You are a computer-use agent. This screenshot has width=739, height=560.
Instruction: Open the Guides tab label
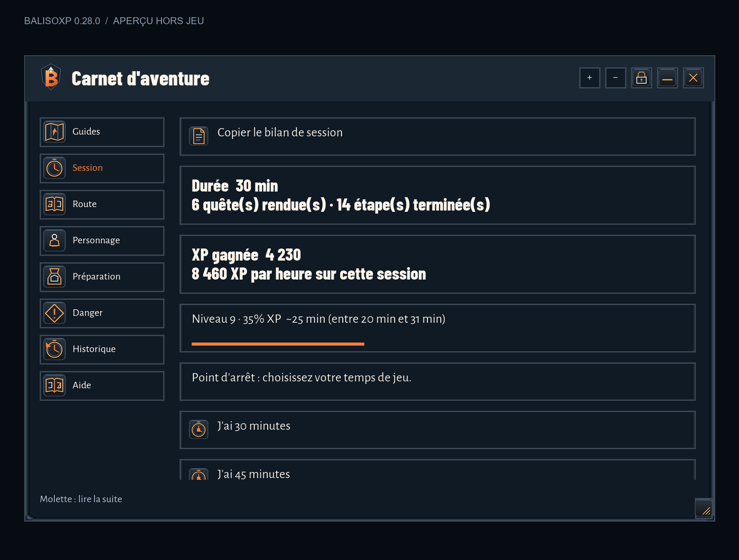tap(86, 132)
